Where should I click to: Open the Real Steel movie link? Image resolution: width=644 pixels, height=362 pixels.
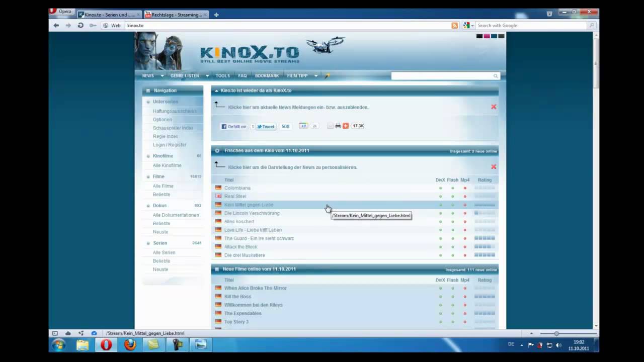(235, 197)
